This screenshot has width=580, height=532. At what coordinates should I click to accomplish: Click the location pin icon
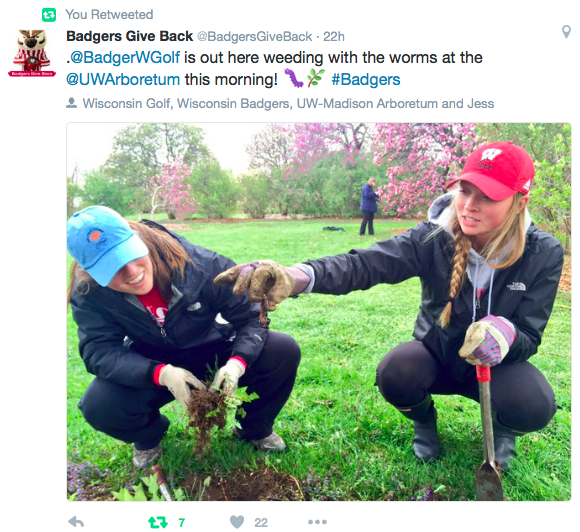566,32
